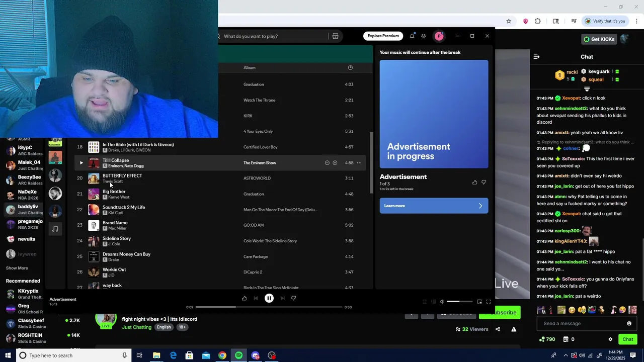This screenshot has height=362, width=644.
Task: Click thumbs down in the Spotify player bar
Action: click(294, 298)
